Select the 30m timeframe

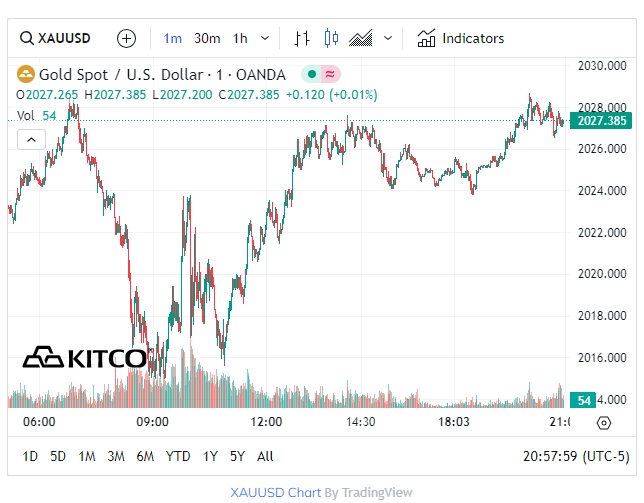[x=207, y=39]
